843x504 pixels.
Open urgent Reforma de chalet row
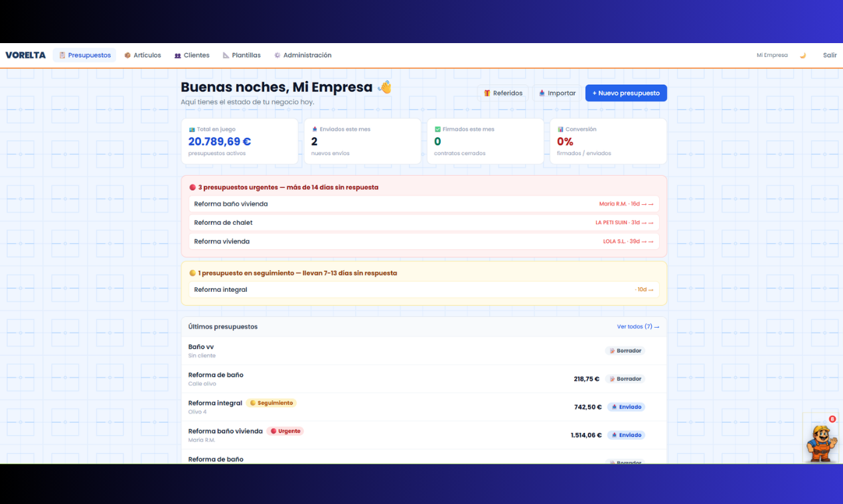click(423, 223)
